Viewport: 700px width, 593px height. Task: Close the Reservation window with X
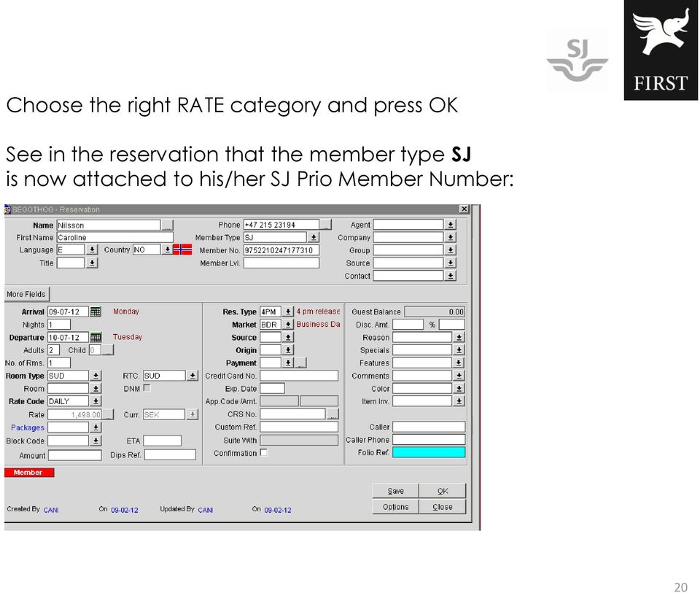coord(464,209)
